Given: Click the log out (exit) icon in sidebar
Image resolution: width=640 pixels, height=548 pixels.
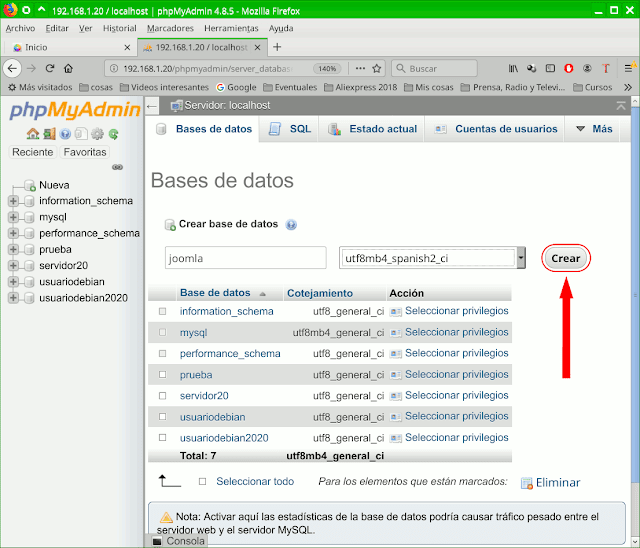Looking at the screenshot, I should (49, 133).
